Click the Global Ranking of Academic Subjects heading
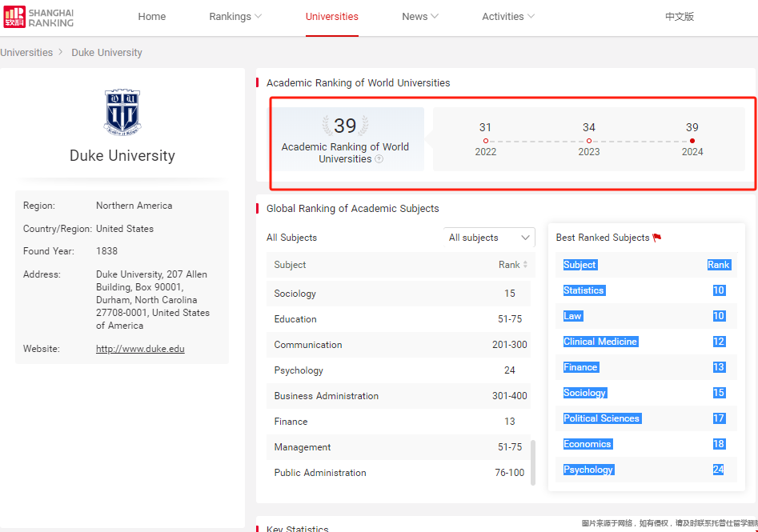 click(x=353, y=208)
